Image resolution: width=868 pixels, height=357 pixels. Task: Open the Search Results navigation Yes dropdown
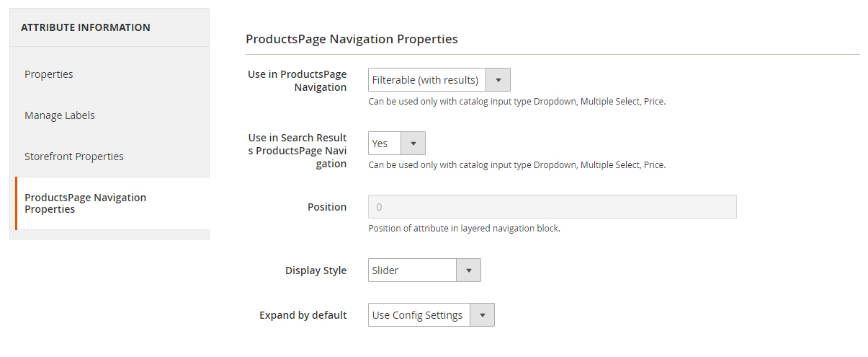[x=384, y=144]
